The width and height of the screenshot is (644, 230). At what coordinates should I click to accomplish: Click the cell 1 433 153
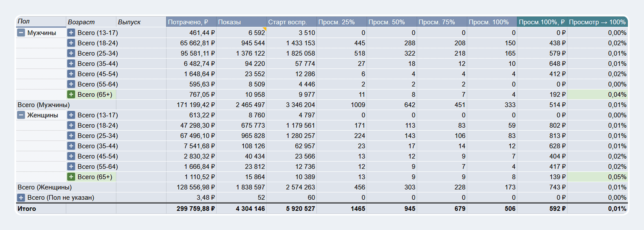pos(292,43)
